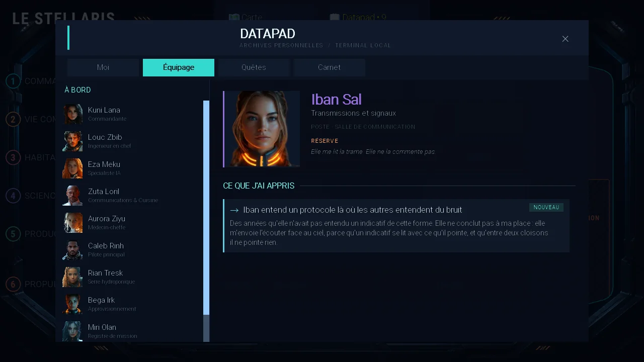Click the 'POSTE · SALLE DE COMMUNICATION' line
Viewport: 644px width, 362px height.
click(x=363, y=127)
